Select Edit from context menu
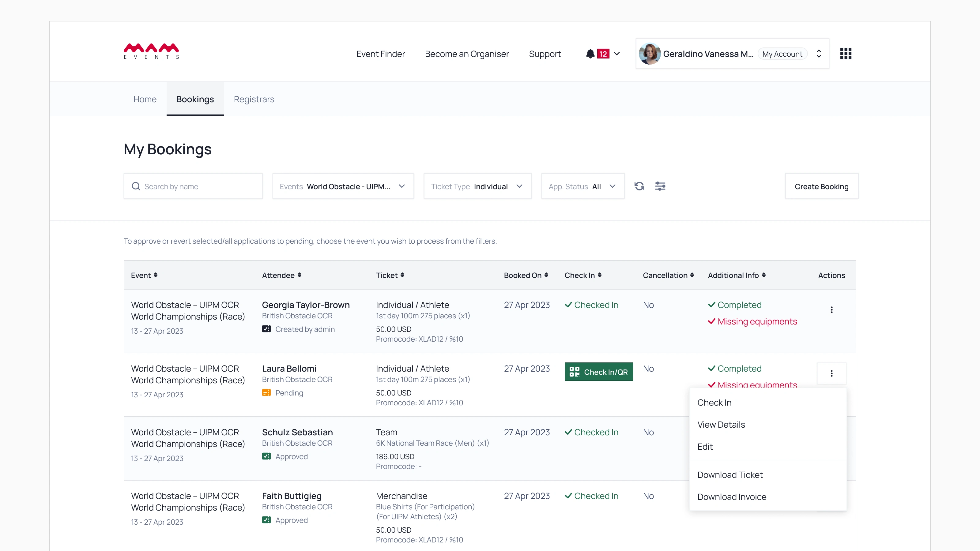The height and width of the screenshot is (551, 980). [x=768, y=447]
